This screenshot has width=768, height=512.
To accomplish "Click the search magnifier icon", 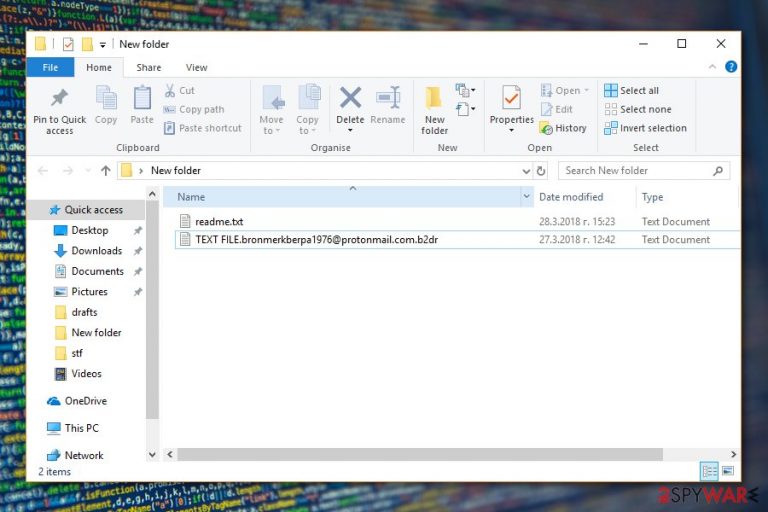I will click(x=718, y=171).
